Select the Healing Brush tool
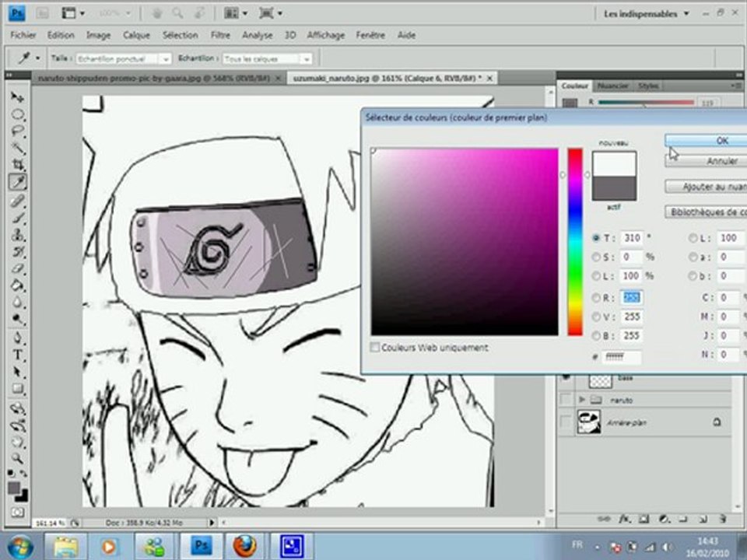 18,201
